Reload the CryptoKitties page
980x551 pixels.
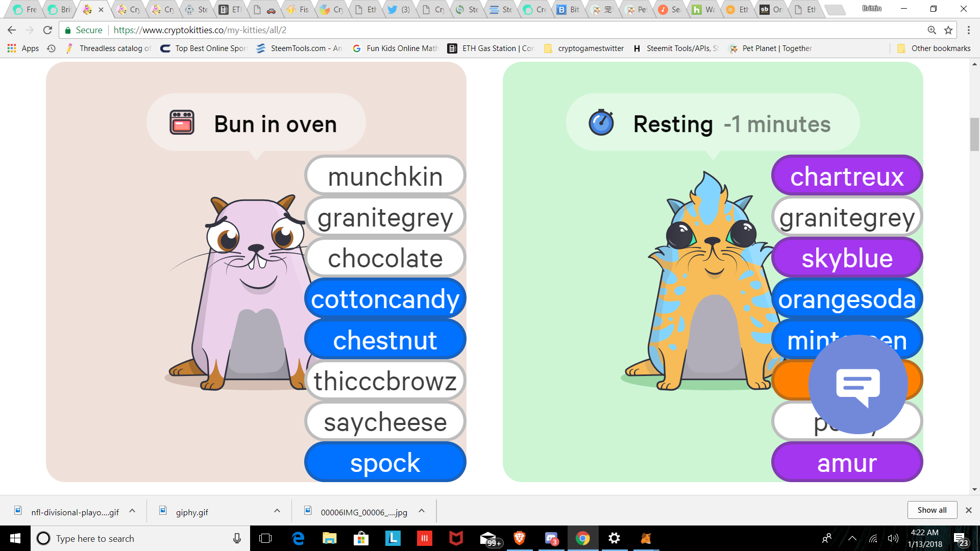click(47, 30)
